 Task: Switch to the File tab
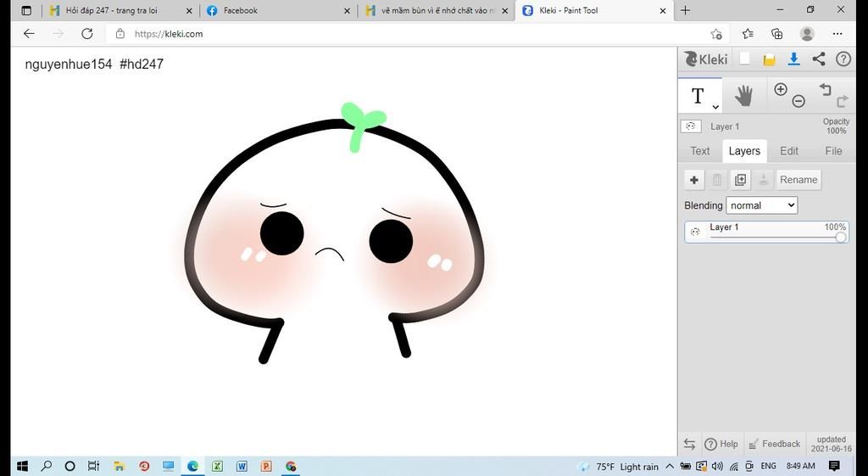[833, 151]
